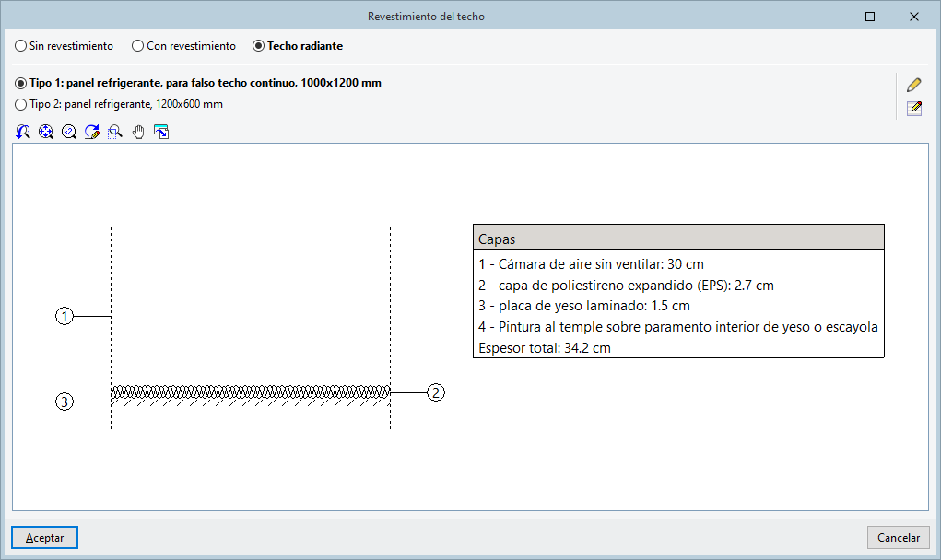
Task: Select the zoom window tool
Action: click(x=114, y=132)
